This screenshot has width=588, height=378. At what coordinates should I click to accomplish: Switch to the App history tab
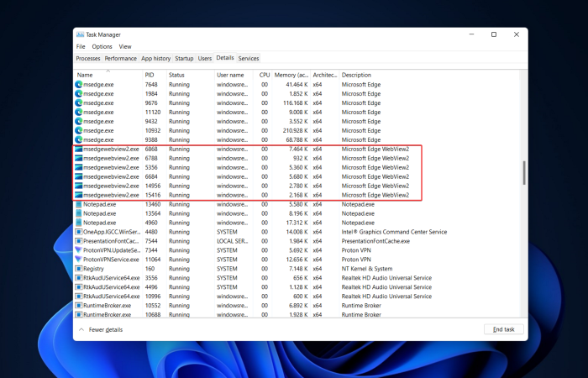(155, 59)
